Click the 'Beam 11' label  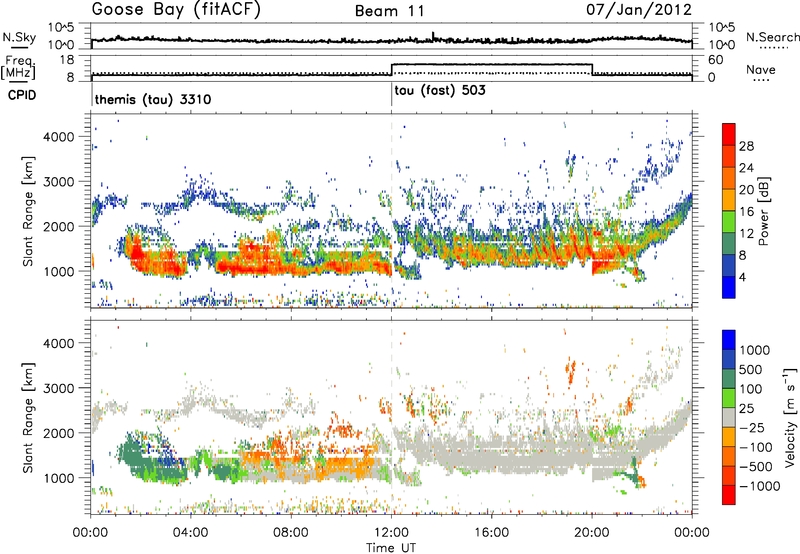click(390, 11)
